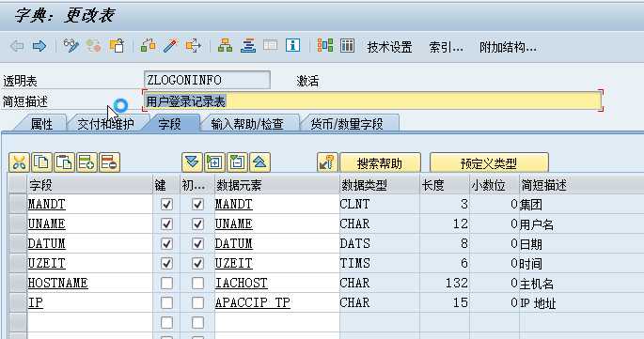The image size is (644, 339).
Task: Check the initial values checkbox for IP
Action: click(197, 302)
